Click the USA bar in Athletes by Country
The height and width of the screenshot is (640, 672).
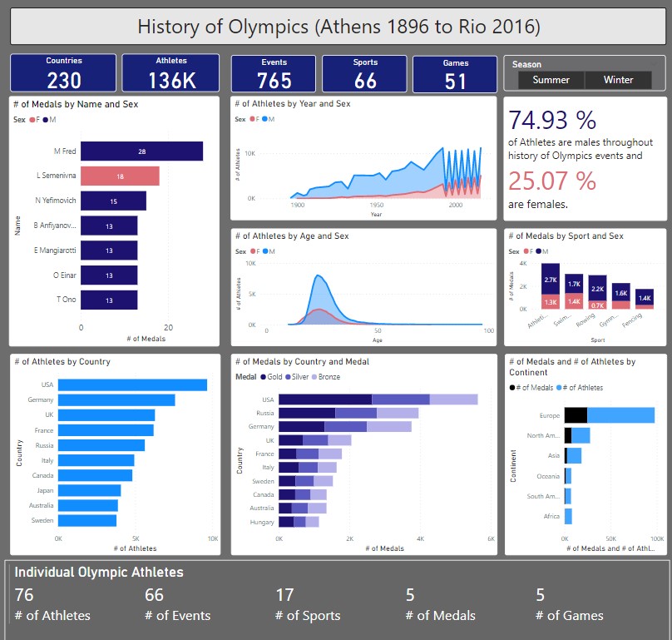pos(132,384)
